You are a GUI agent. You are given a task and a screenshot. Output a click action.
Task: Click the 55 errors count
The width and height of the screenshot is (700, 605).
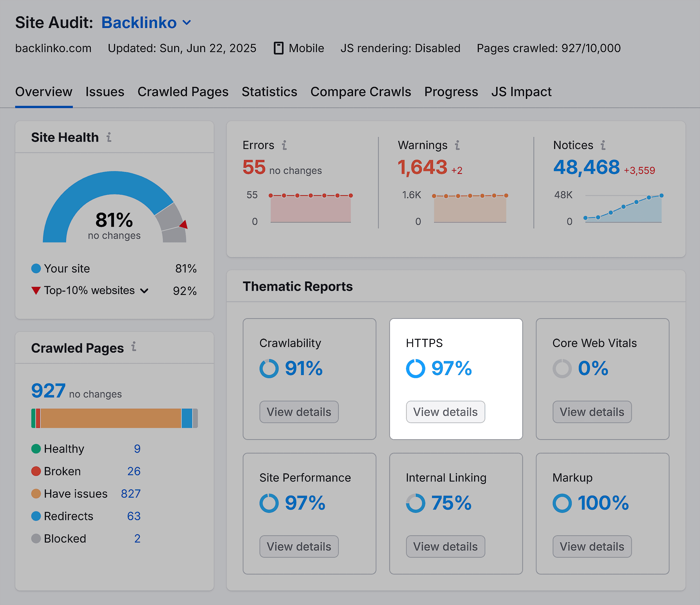[254, 167]
